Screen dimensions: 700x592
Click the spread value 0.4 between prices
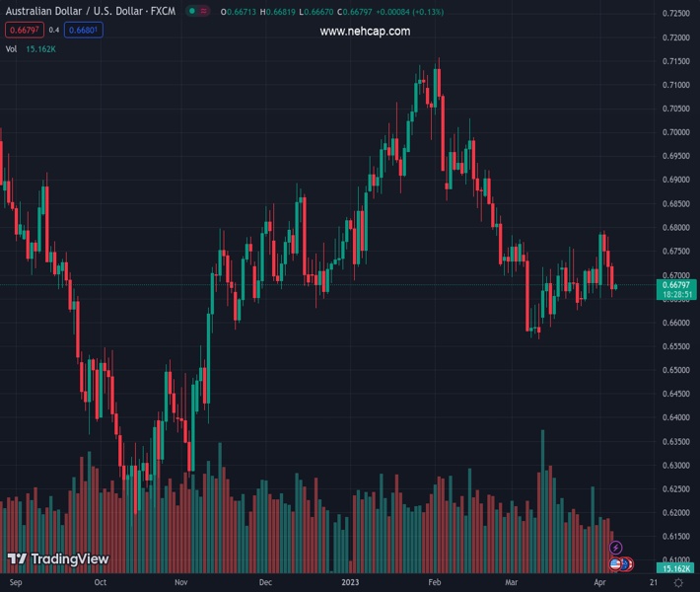point(54,30)
